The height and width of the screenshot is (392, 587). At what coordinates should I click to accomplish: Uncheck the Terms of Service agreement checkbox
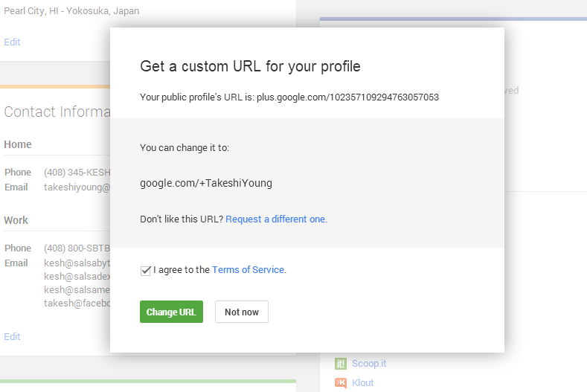(x=145, y=270)
